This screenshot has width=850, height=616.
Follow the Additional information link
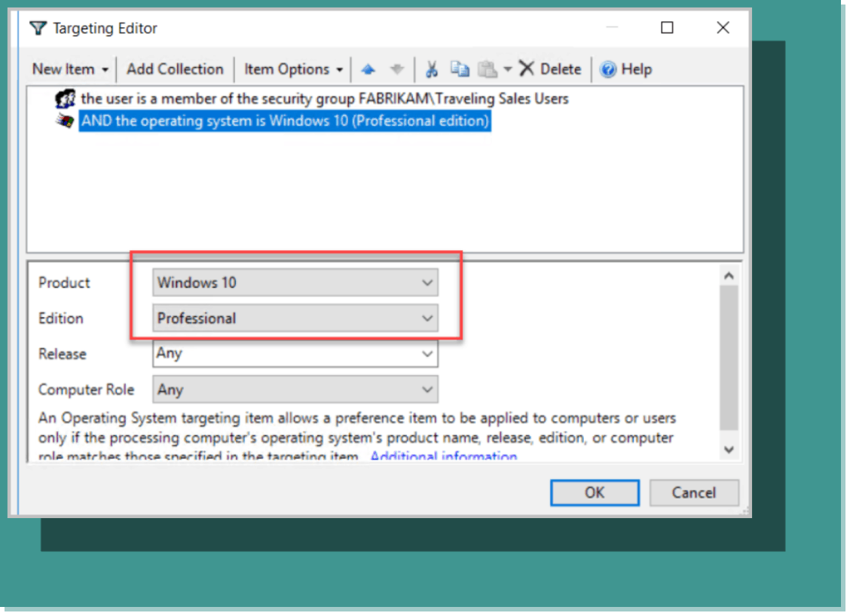click(x=443, y=456)
